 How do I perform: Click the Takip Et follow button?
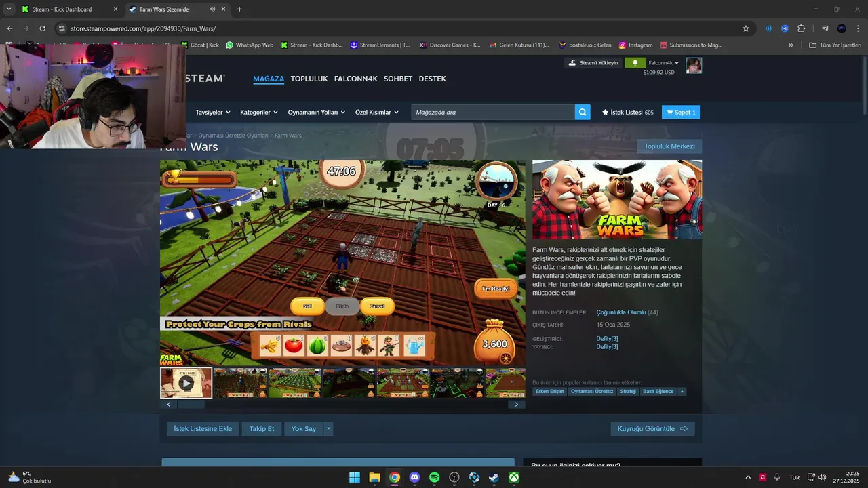pyautogui.click(x=262, y=428)
